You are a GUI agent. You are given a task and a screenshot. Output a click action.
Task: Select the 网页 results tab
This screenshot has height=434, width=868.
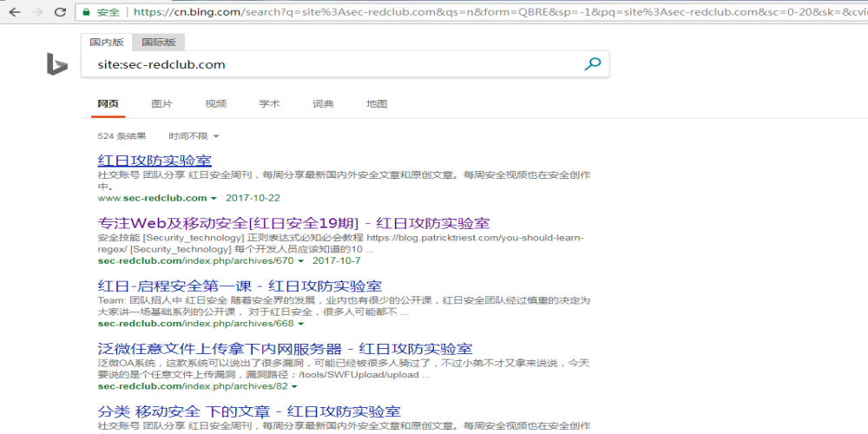pyautogui.click(x=108, y=103)
